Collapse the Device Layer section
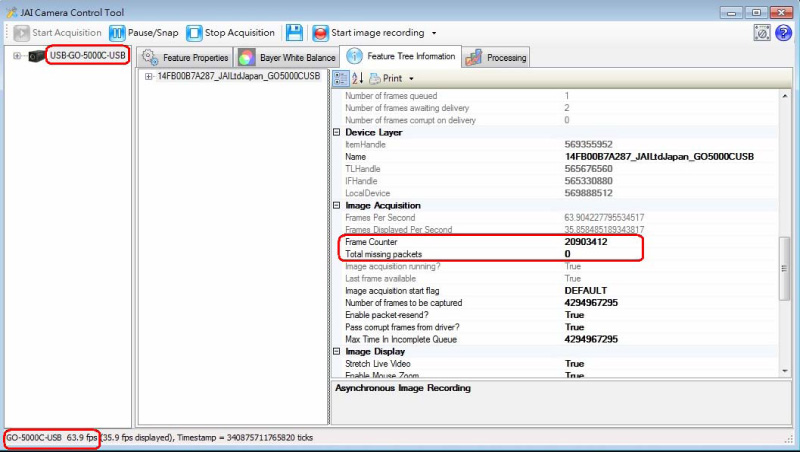The image size is (800, 452). [x=337, y=133]
